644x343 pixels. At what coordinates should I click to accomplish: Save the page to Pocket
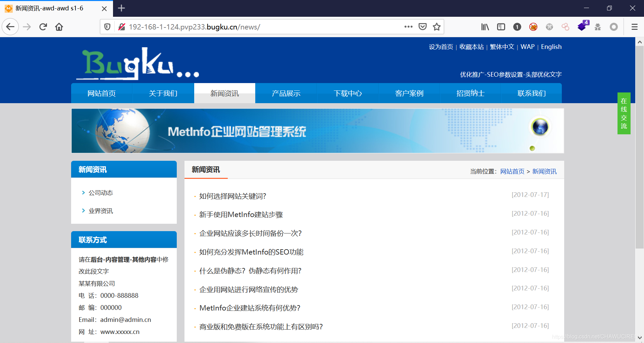coord(423,26)
